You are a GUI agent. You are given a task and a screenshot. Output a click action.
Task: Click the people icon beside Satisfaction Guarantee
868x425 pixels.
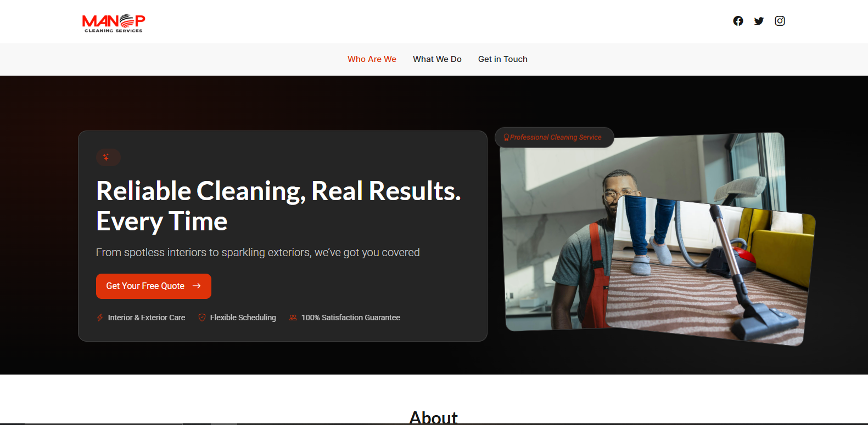pyautogui.click(x=293, y=318)
